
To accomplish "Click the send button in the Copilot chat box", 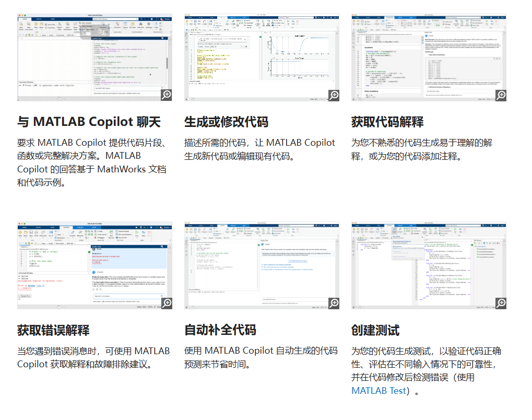I will 162,88.
